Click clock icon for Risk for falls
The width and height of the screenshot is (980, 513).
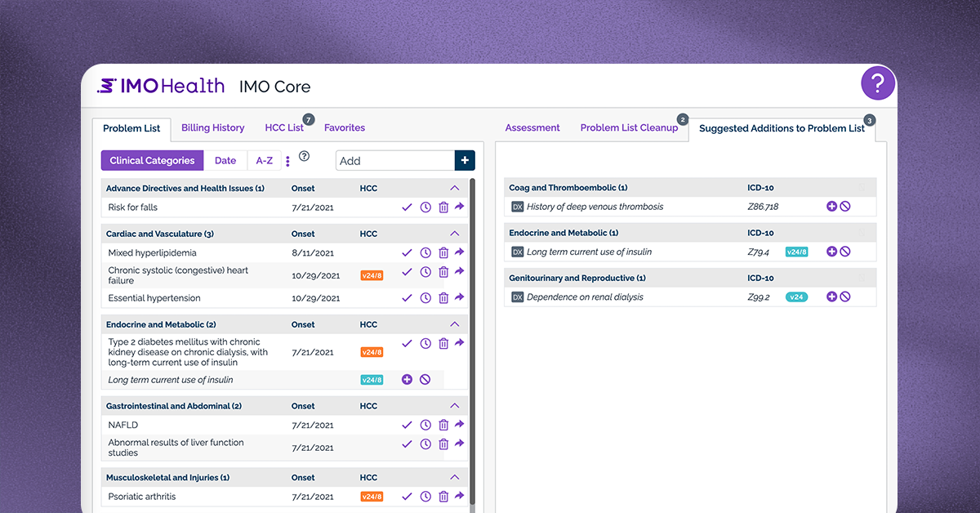[425, 207]
